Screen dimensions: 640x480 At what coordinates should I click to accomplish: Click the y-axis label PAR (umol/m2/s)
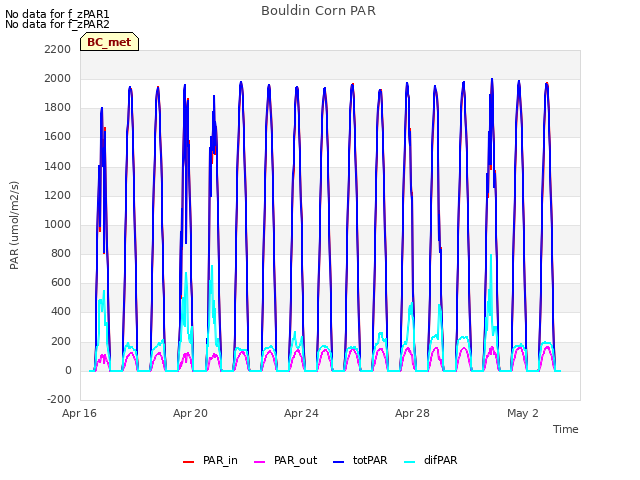[14, 225]
